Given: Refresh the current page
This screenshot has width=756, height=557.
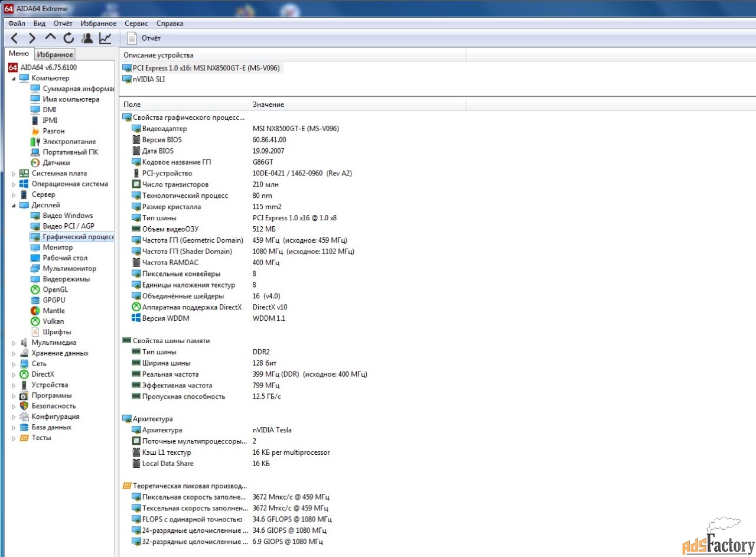Looking at the screenshot, I should click(x=69, y=38).
